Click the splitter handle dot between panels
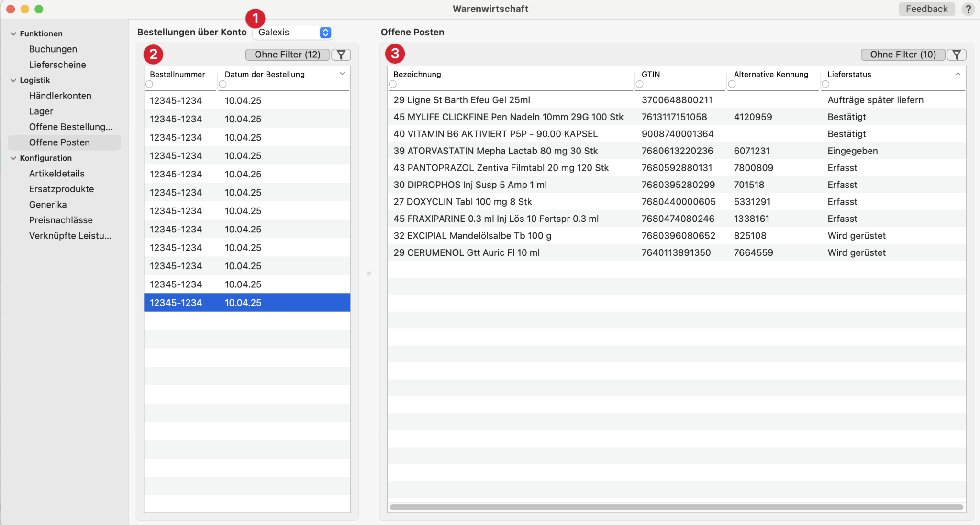 click(369, 273)
